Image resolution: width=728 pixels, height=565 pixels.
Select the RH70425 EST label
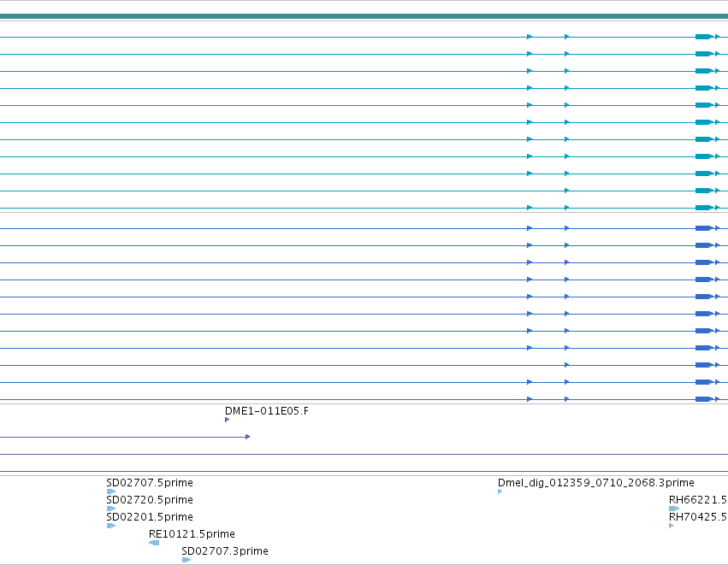pyautogui.click(x=698, y=517)
